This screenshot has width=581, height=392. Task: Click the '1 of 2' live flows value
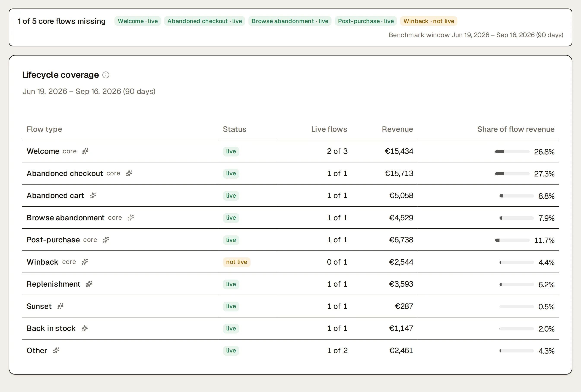[337, 351]
